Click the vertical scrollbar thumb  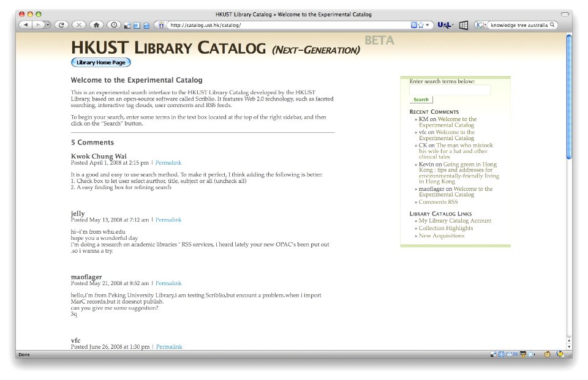pos(569,97)
